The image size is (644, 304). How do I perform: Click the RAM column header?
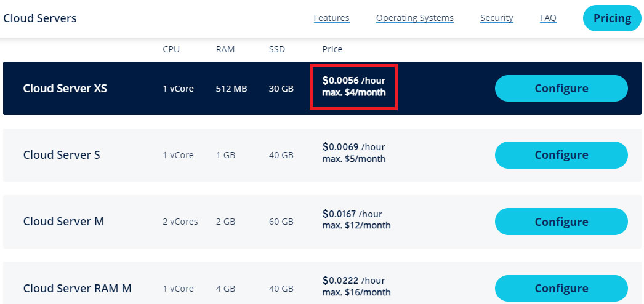[225, 49]
